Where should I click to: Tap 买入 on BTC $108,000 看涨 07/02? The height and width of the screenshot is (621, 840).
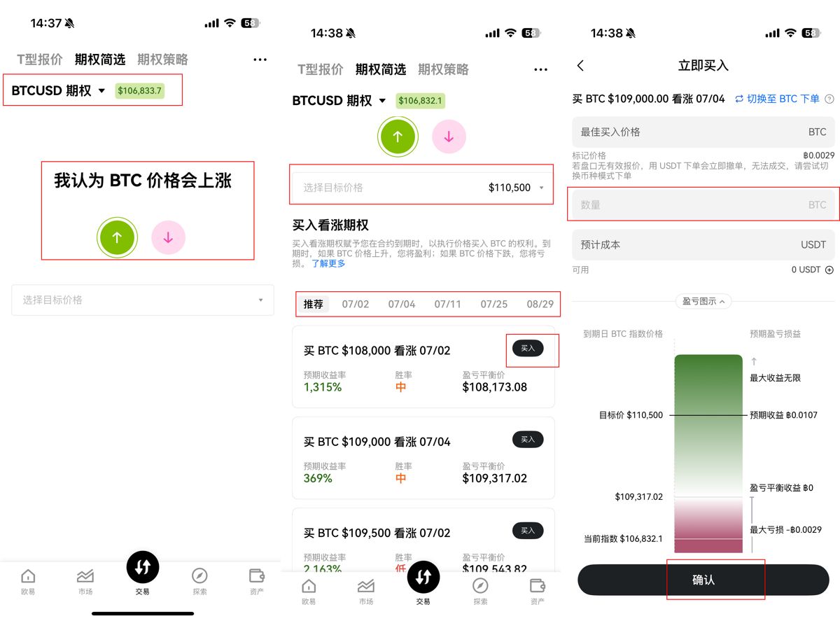click(528, 349)
